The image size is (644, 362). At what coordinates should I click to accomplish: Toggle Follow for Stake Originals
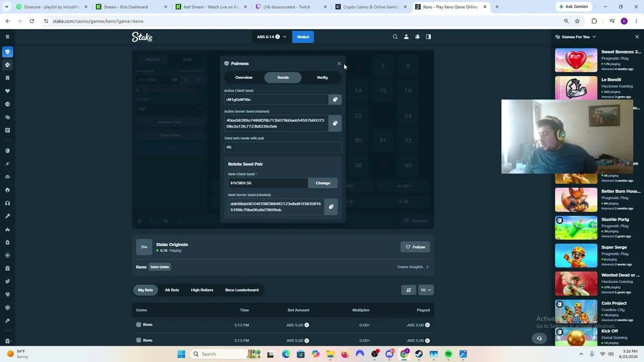tap(416, 247)
